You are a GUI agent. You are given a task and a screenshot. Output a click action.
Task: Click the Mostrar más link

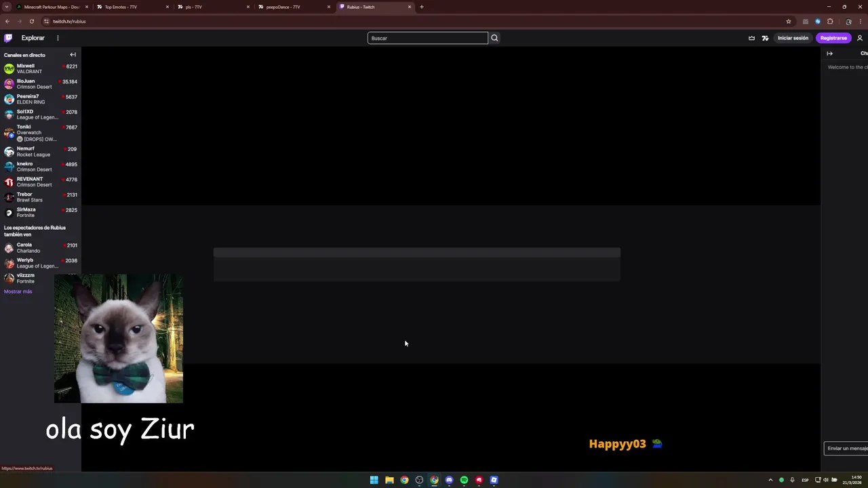click(x=18, y=291)
